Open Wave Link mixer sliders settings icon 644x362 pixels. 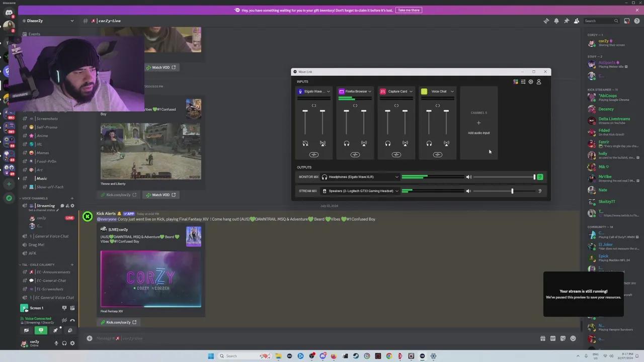point(523,81)
